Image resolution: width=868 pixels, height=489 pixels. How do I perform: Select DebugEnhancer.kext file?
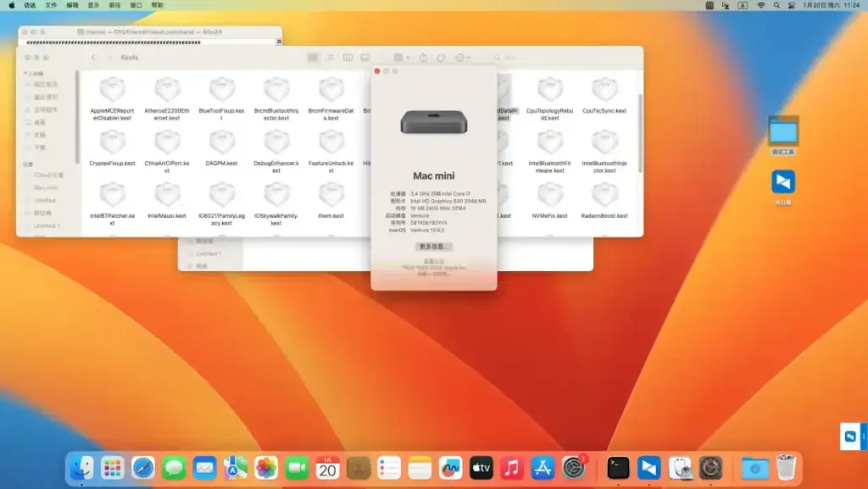[x=276, y=152]
